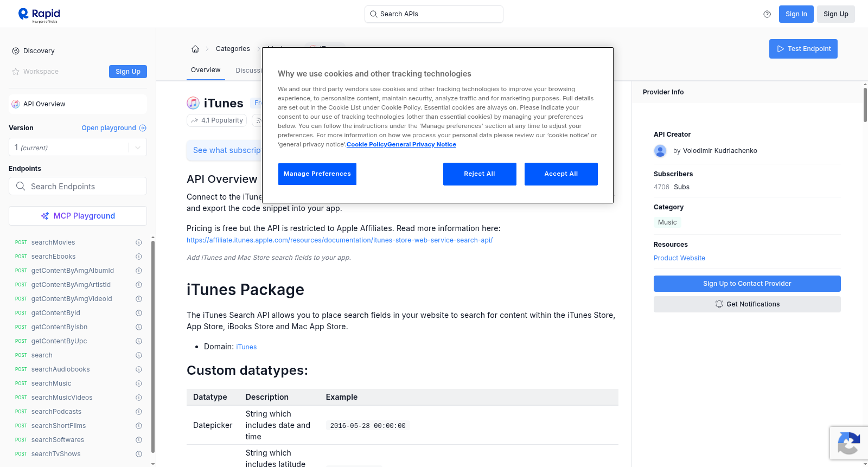
Task: Select the searchMovies endpoint
Action: [x=53, y=242]
